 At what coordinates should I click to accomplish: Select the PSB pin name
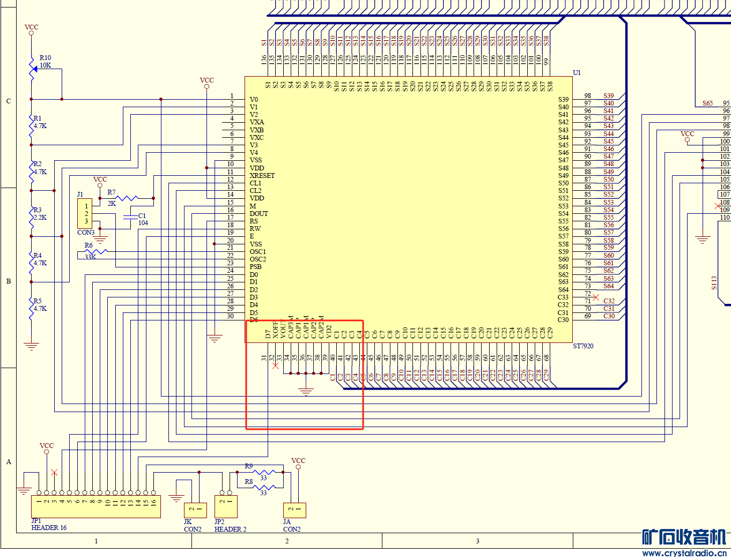256,267
